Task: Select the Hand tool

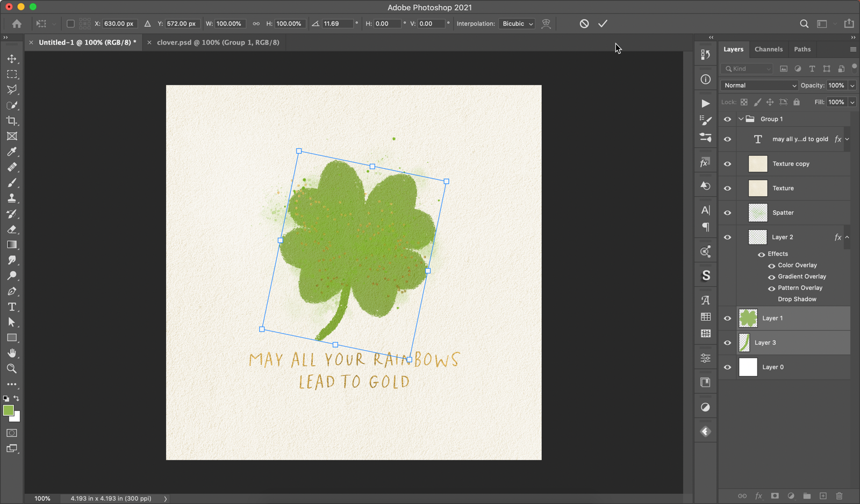Action: pyautogui.click(x=12, y=353)
